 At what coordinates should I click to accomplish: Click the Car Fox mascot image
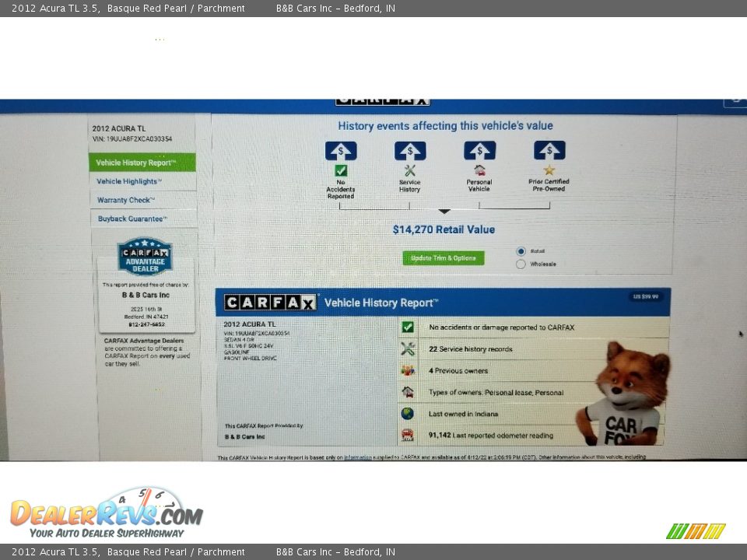click(x=622, y=394)
